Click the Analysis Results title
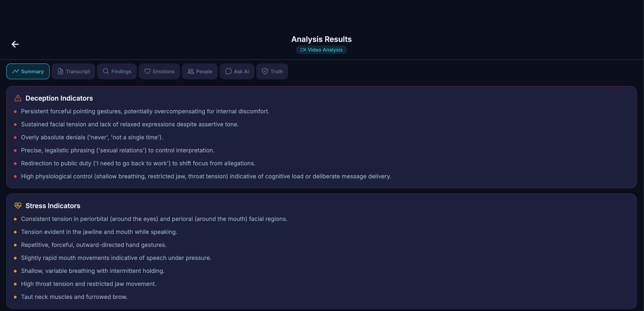Image resolution: width=644 pixels, height=311 pixels. tap(322, 39)
